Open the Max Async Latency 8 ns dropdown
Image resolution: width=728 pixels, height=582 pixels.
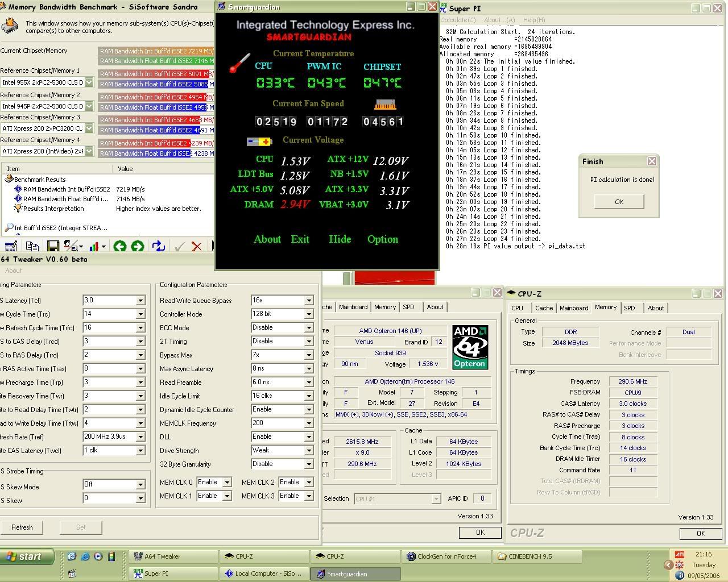(309, 368)
